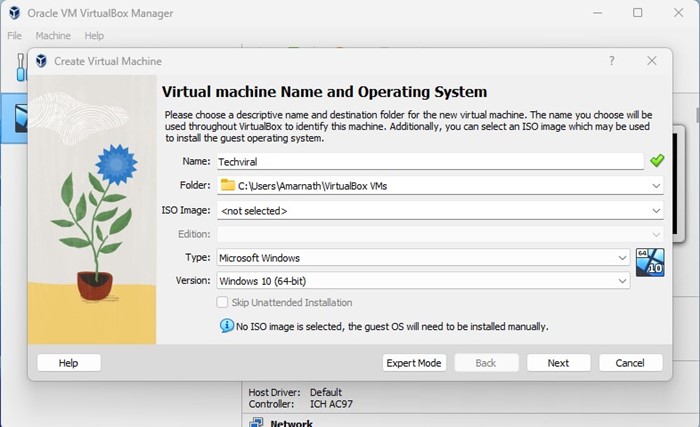Click the green checkmark beside Name field
This screenshot has width=700, height=427.
(x=657, y=160)
